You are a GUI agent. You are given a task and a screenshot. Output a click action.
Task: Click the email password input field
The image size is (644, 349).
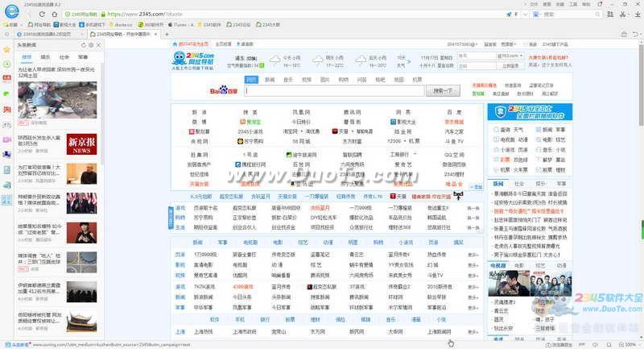pos(477,66)
